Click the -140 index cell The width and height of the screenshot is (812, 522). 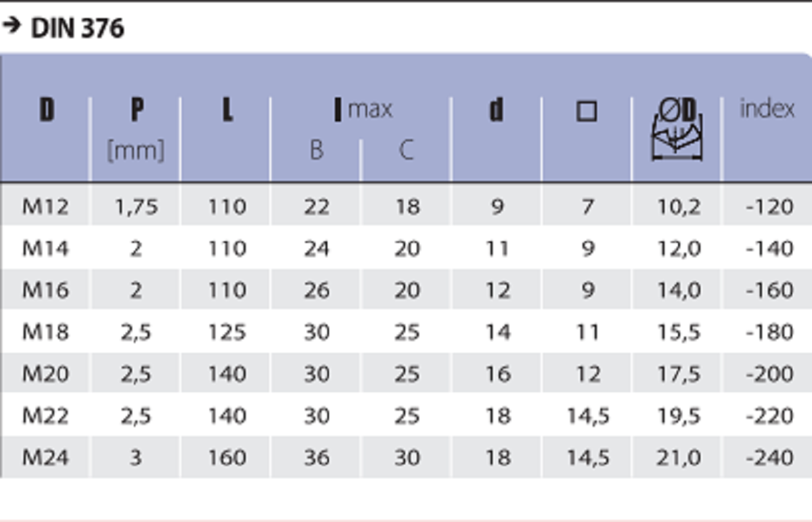(x=769, y=249)
